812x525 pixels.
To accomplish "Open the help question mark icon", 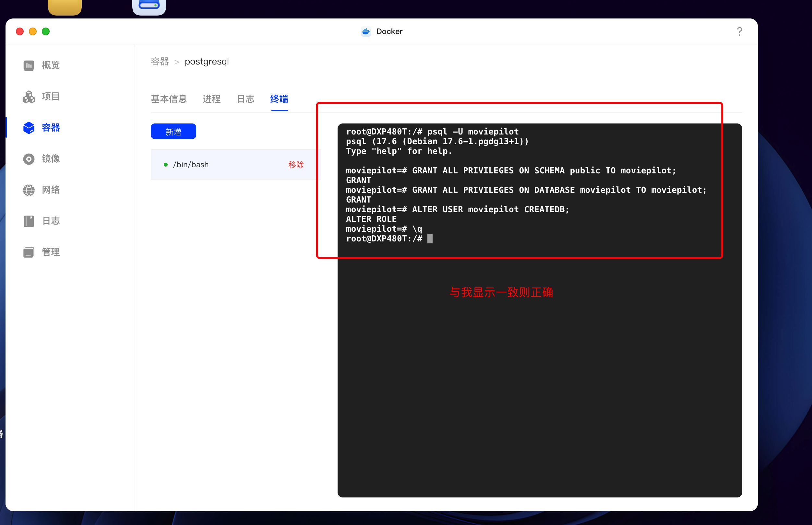I will [739, 31].
